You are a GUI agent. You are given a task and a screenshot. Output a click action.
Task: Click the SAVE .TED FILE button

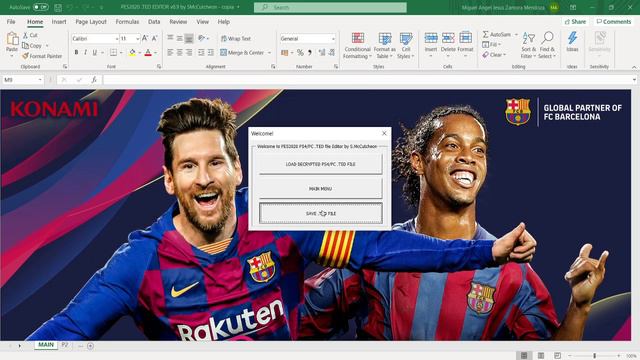[x=320, y=213]
